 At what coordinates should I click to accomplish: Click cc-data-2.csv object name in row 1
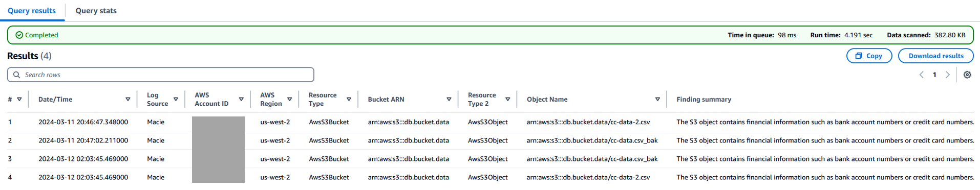(x=588, y=122)
